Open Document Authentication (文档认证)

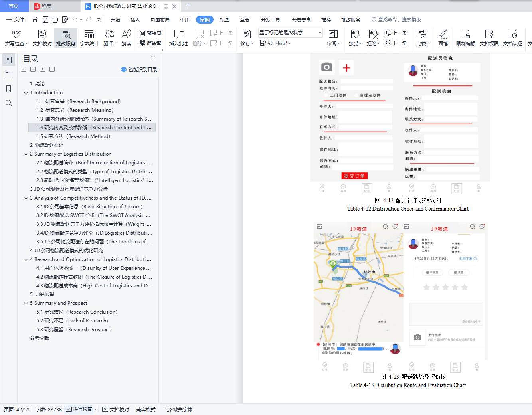tap(513, 38)
